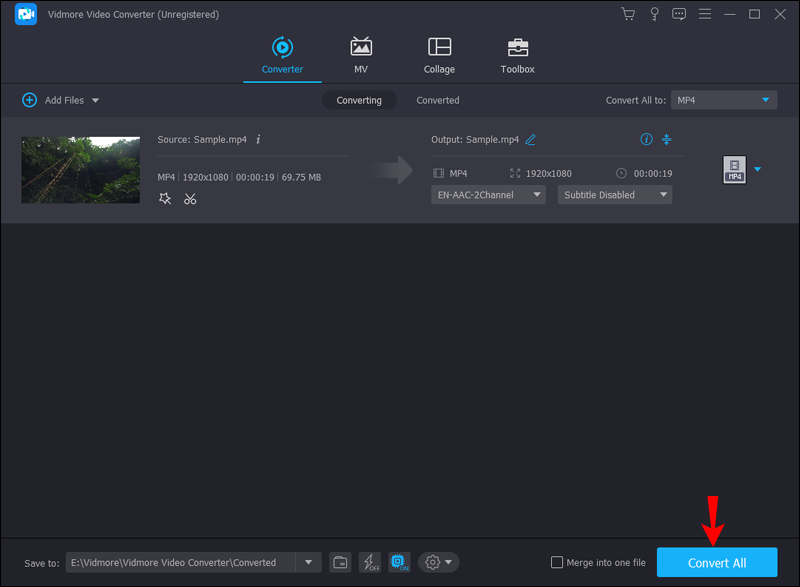Show source file info icon

coord(258,139)
